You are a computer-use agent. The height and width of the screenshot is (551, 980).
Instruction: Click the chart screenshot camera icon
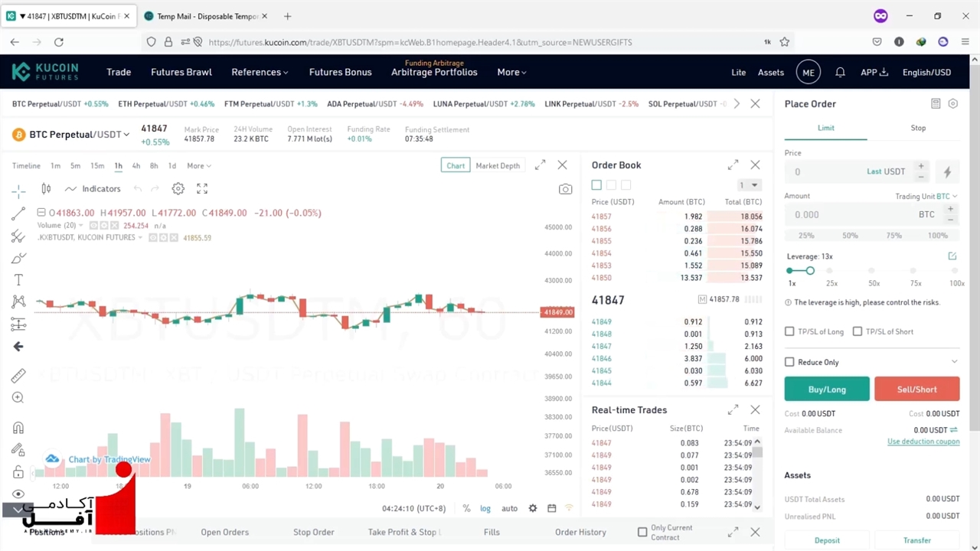pyautogui.click(x=565, y=189)
